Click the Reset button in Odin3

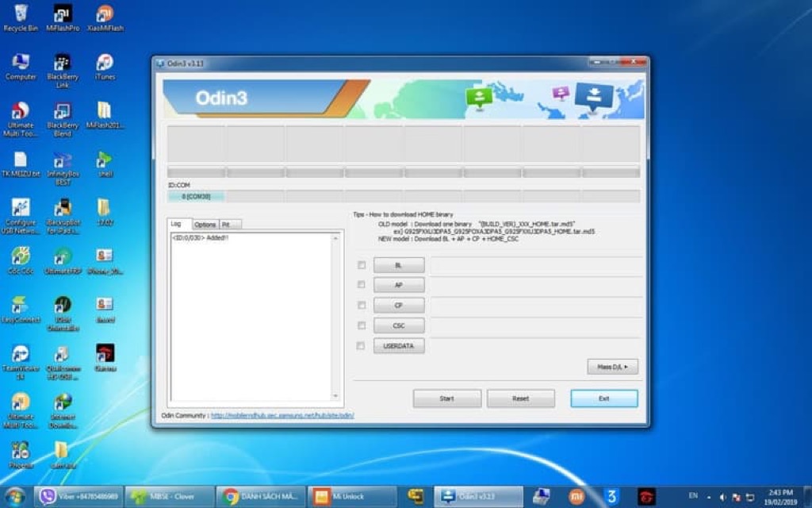pyautogui.click(x=520, y=398)
